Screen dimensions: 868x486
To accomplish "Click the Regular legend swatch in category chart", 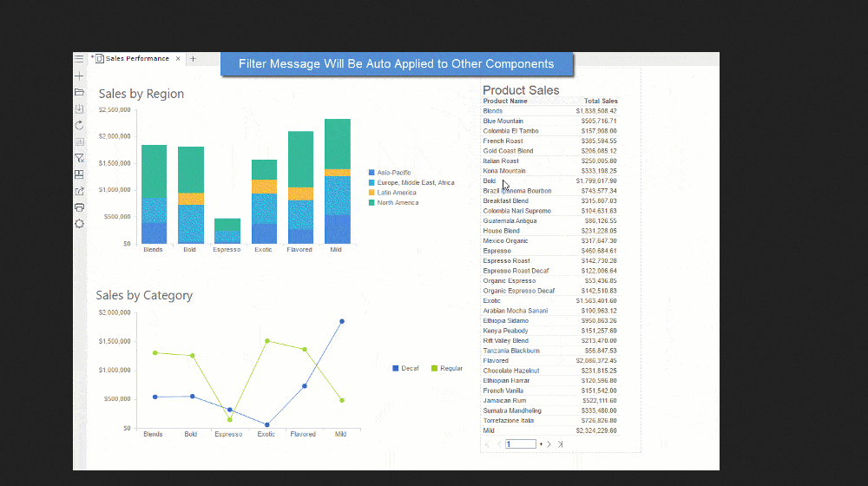I will tap(435, 369).
